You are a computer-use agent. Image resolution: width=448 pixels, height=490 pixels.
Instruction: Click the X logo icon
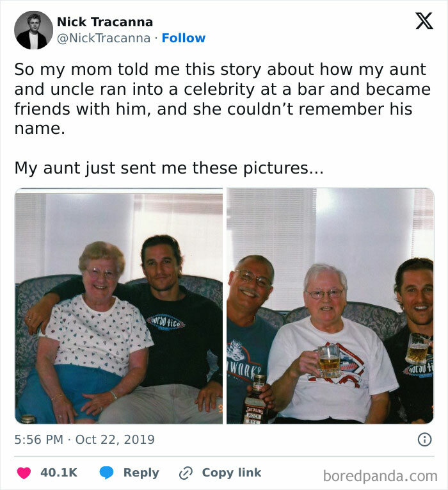[424, 21]
